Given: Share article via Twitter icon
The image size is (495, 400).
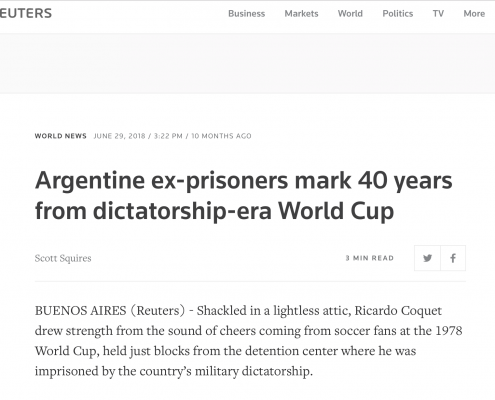Looking at the screenshot, I should click(427, 258).
